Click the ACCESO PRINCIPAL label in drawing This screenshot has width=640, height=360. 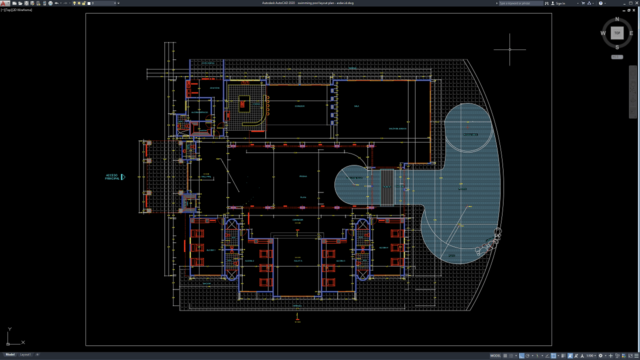click(112, 177)
